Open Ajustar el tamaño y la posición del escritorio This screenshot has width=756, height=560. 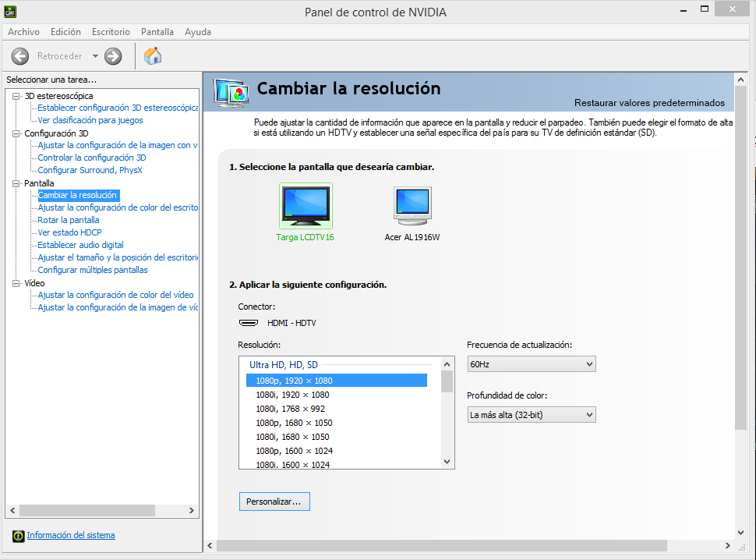(x=118, y=258)
